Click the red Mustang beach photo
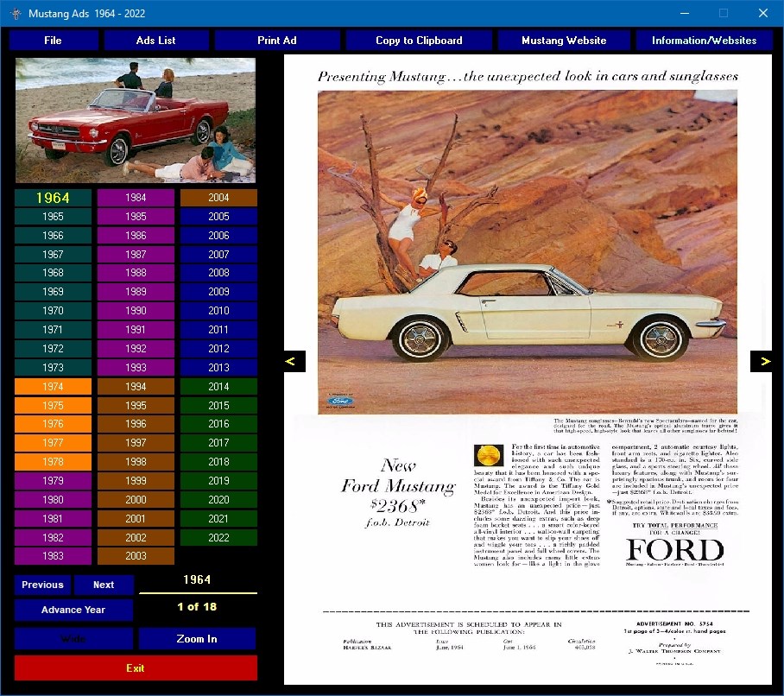The image size is (784, 696). [136, 121]
